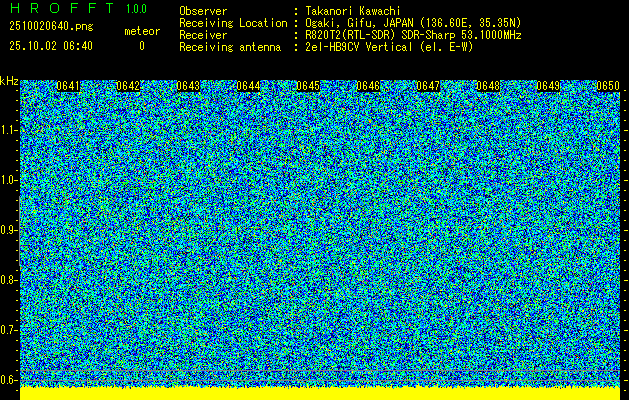Viewport: 629px width, 400px height.
Task: Click the date stamp 25.10.02 06:40
Action: [x=51, y=46]
